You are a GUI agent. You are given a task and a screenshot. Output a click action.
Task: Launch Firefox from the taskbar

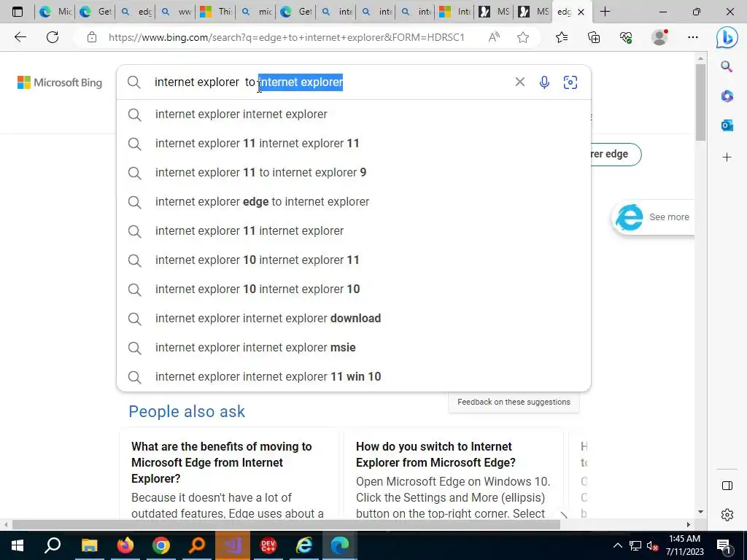(x=125, y=545)
